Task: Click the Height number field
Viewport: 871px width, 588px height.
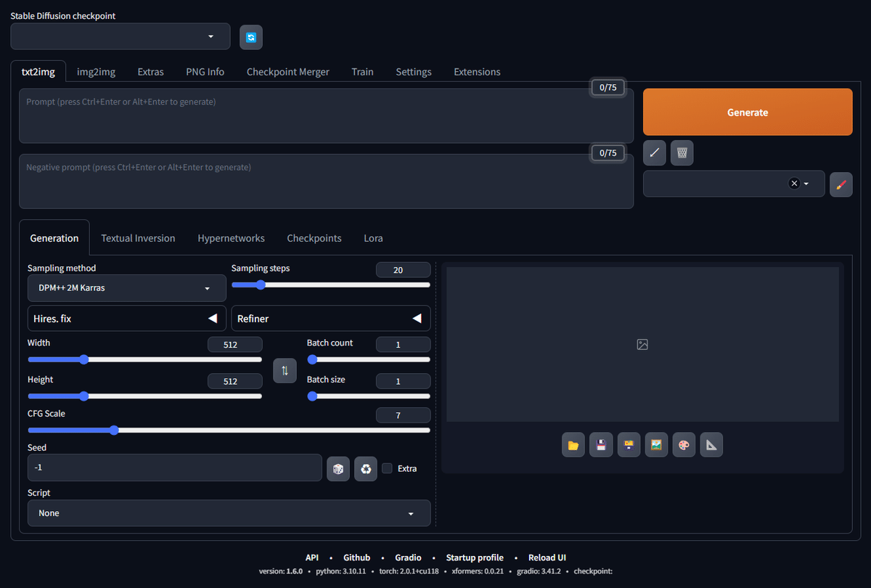Action: pos(234,381)
